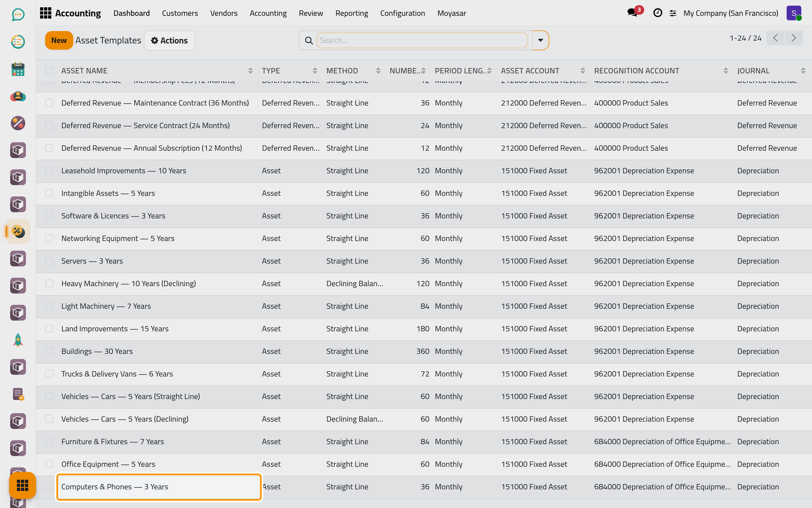
Task: Check the Leasehold Improvements — 10 Years row
Action: coord(49,171)
